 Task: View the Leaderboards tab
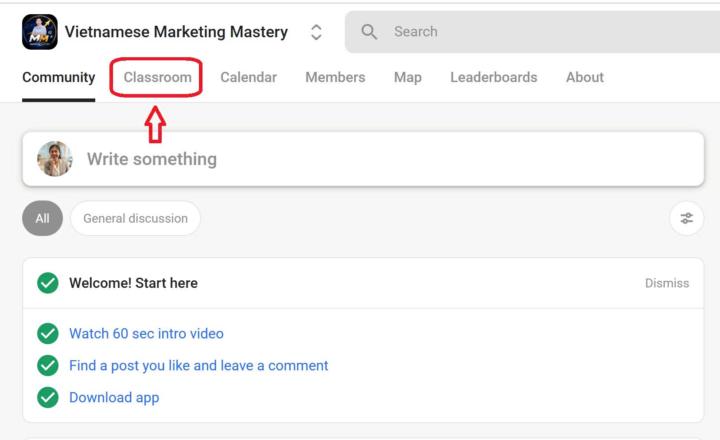click(494, 77)
